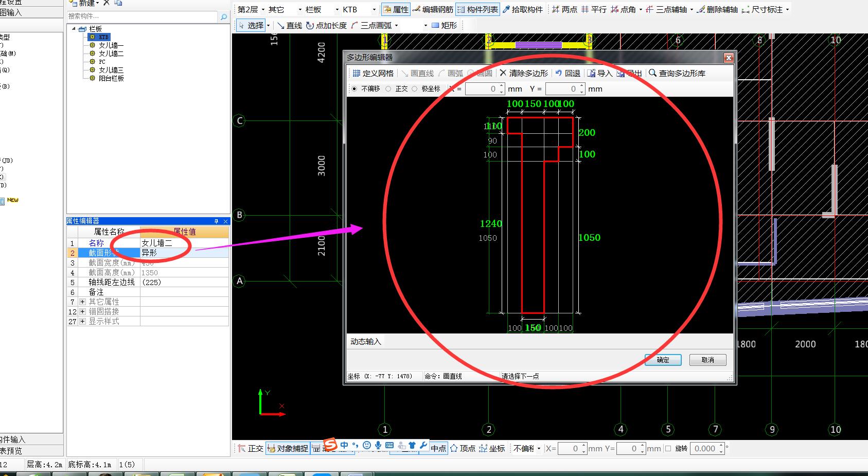Increase X value stepper in polygon editor
The height and width of the screenshot is (476, 868).
[501, 86]
